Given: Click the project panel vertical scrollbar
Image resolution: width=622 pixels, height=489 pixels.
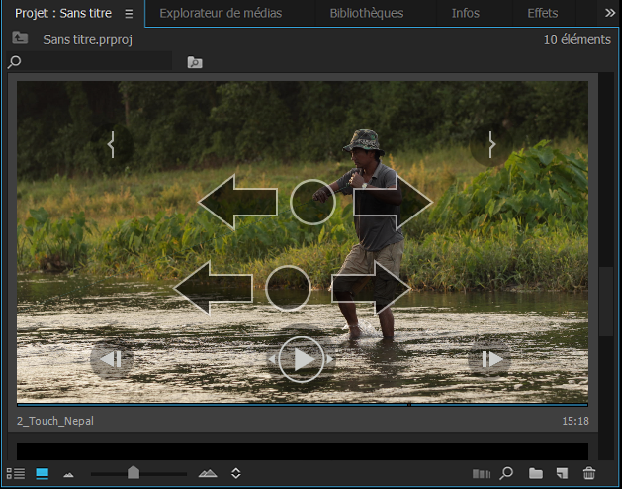Looking at the screenshot, I should point(606,302).
